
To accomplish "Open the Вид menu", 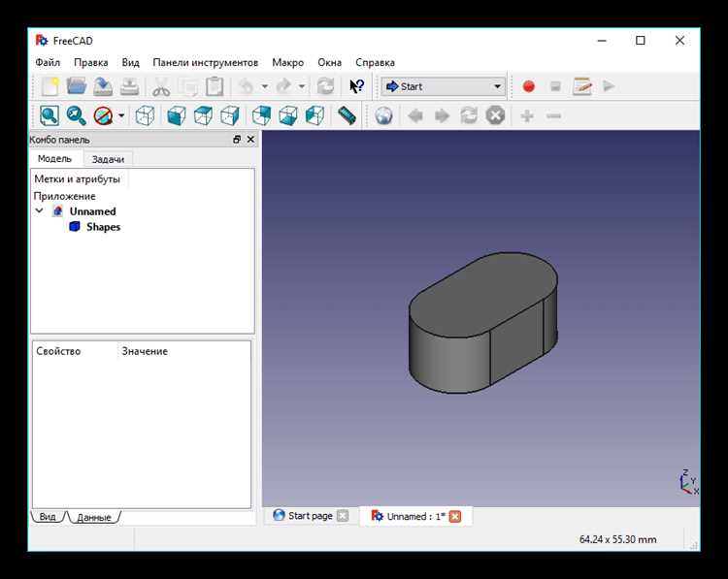I will click(x=130, y=63).
